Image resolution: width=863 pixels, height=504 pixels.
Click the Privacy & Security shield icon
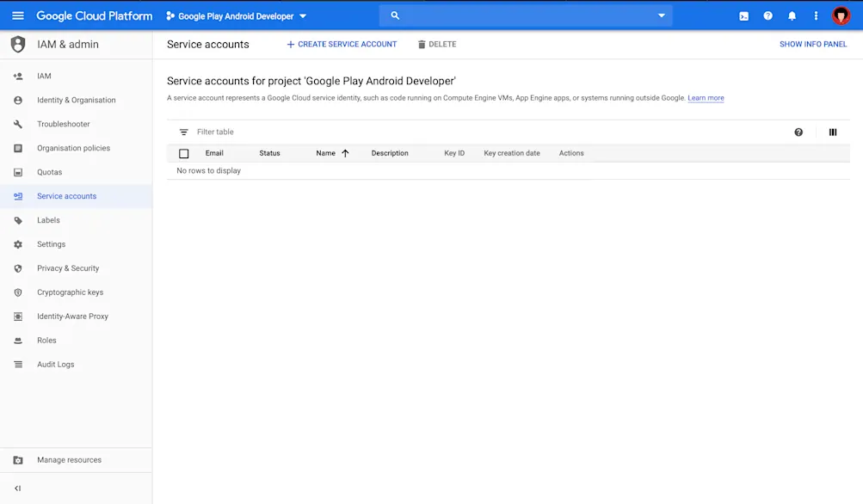pyautogui.click(x=17, y=268)
